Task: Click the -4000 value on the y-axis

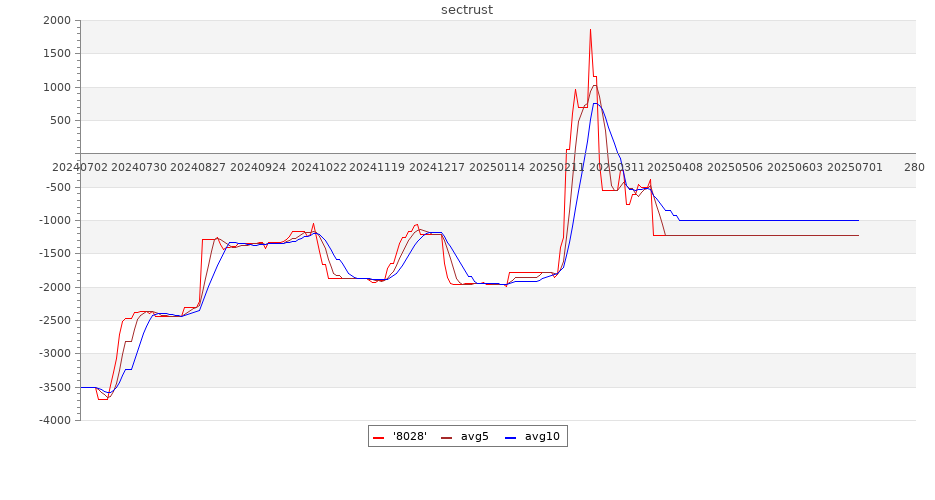Action: click(55, 421)
